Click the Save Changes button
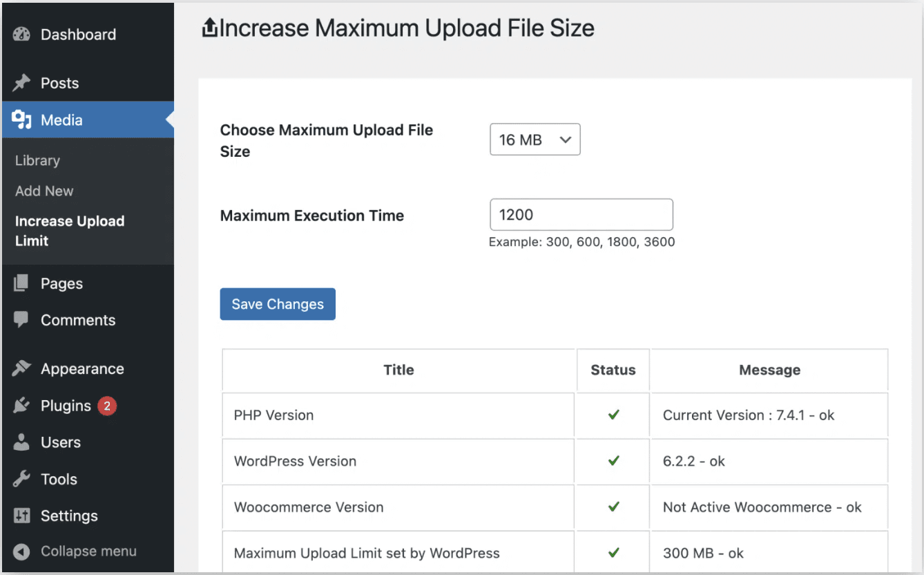924x575 pixels. [x=277, y=303]
